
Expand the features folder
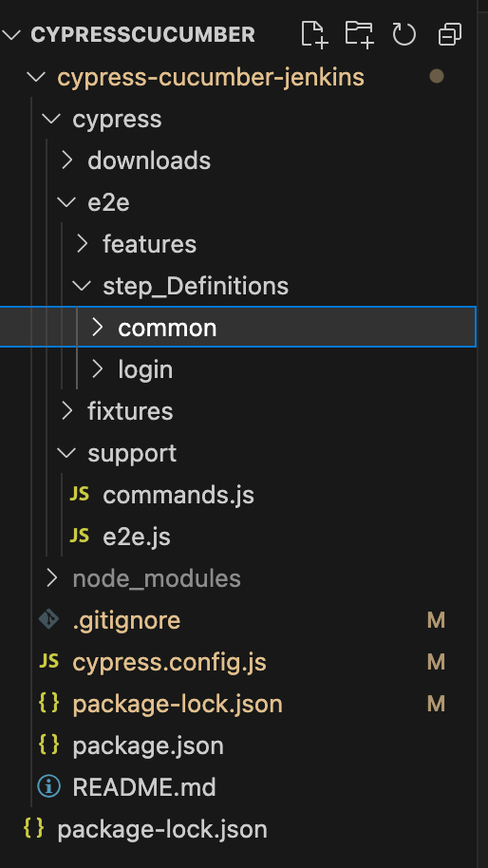pos(83,243)
